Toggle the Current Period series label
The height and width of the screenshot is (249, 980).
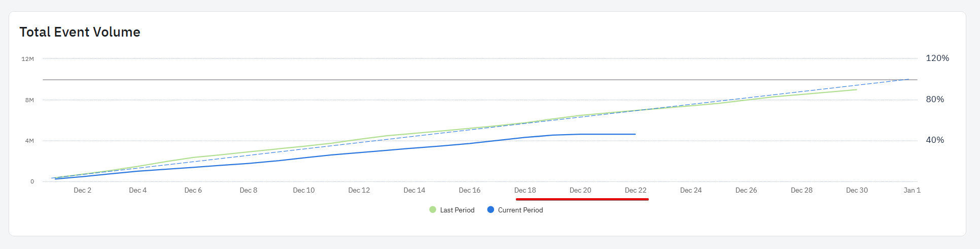pyautogui.click(x=520, y=210)
